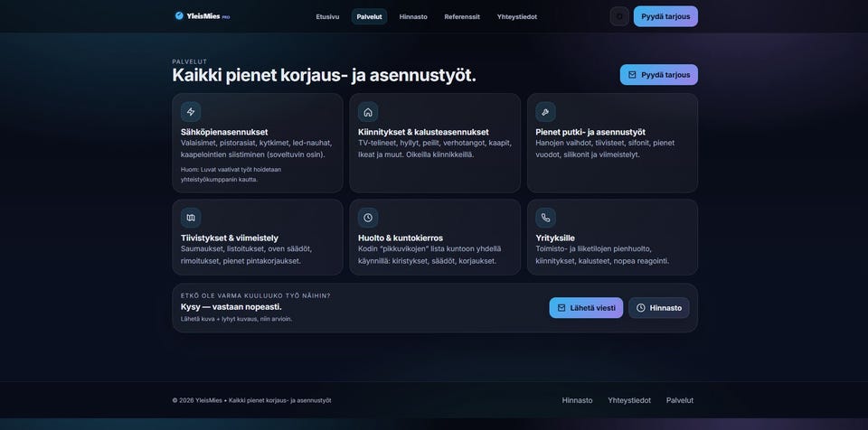Click Pyydä tarjous button beside the heading

(x=659, y=75)
